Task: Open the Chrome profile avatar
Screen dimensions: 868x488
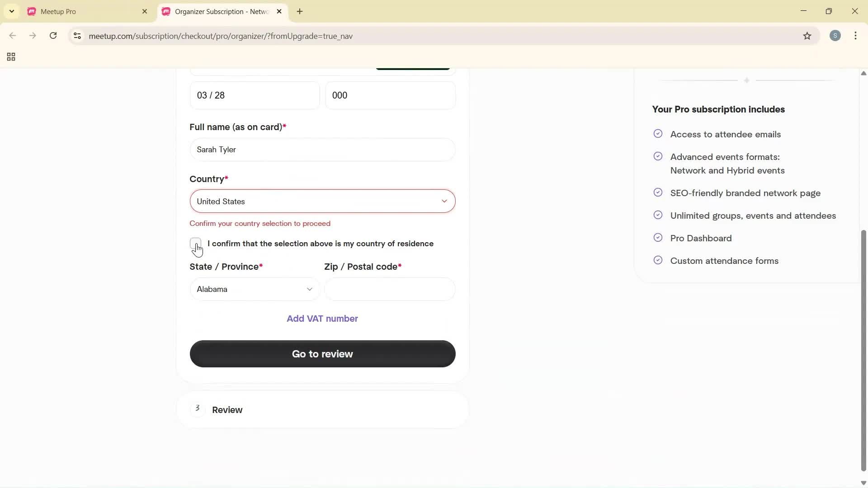Action: click(835, 36)
